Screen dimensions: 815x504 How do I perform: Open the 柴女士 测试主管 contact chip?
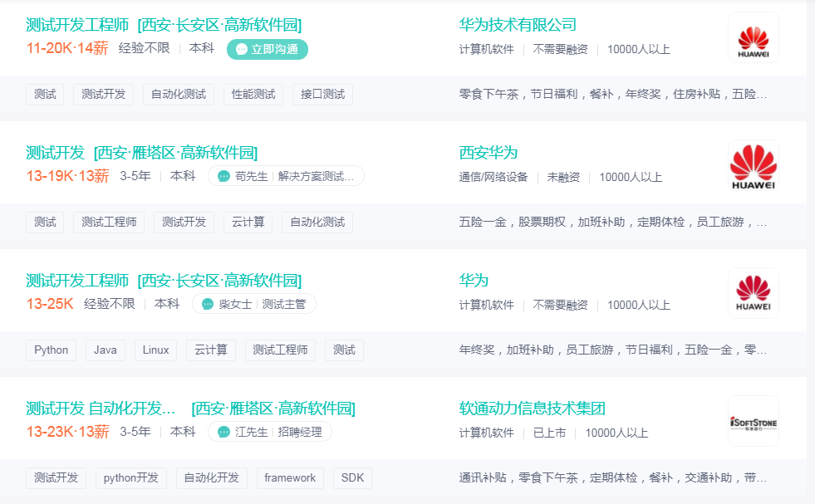click(254, 304)
